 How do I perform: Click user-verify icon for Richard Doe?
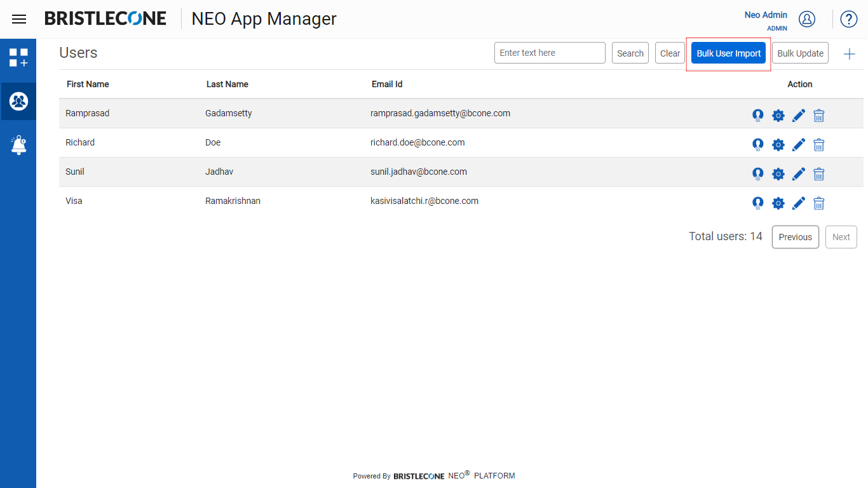coord(757,144)
